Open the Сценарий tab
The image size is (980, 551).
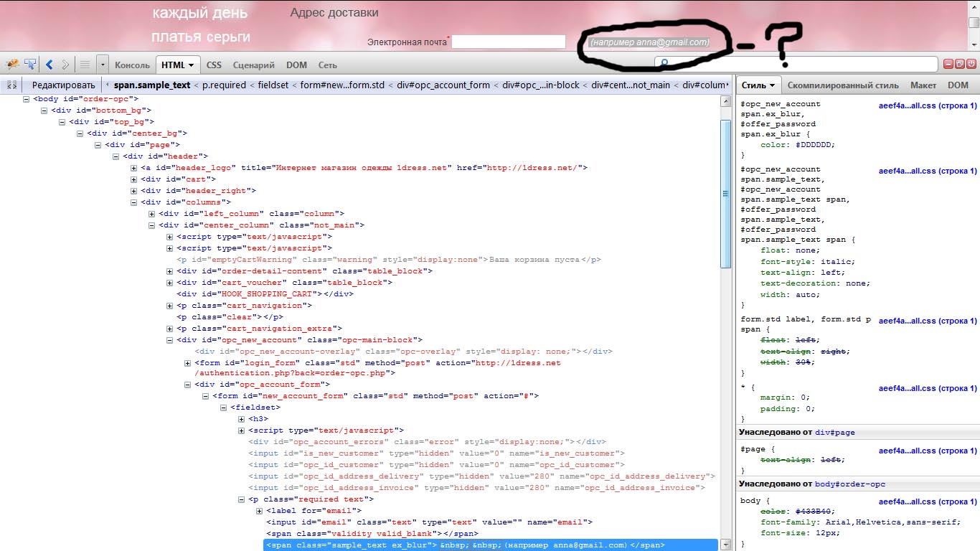point(254,65)
